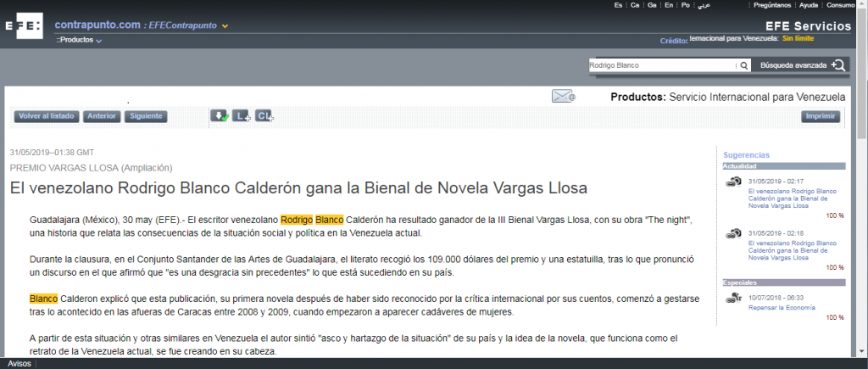Open search options beside the search field
The image size is (868, 369).
pyautogui.click(x=734, y=65)
